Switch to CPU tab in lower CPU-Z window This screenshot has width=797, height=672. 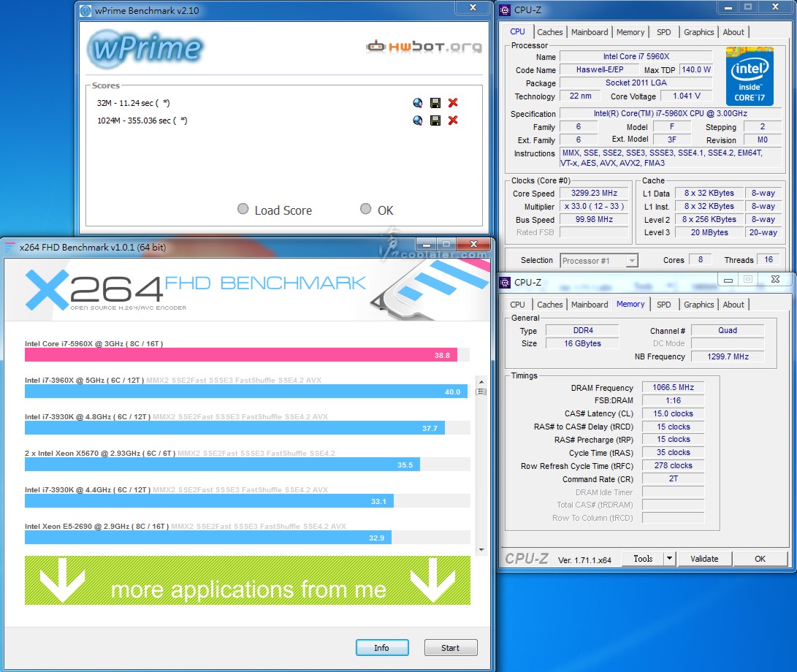(517, 305)
